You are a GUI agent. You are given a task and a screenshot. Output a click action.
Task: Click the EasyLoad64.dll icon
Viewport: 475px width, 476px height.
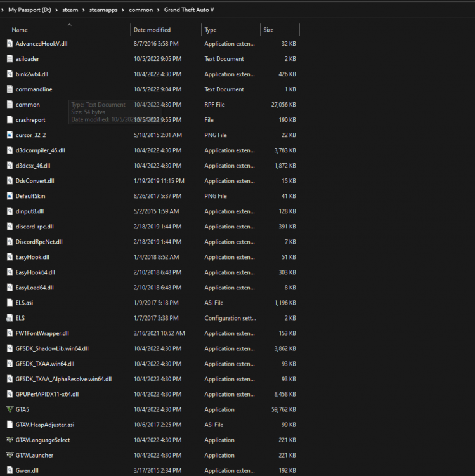pos(10,287)
